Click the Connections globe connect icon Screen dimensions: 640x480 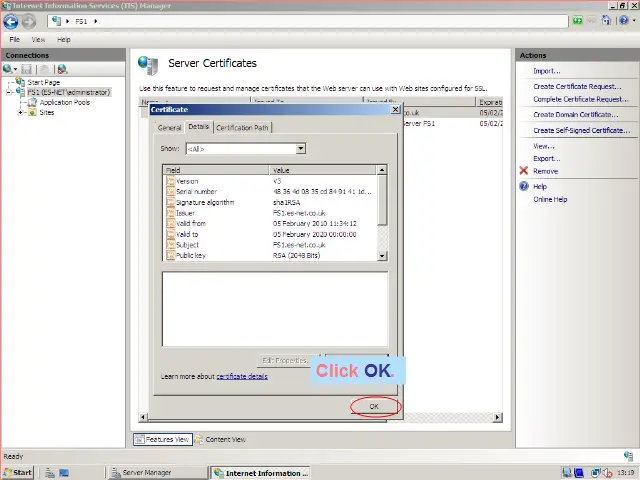[x=8, y=69]
